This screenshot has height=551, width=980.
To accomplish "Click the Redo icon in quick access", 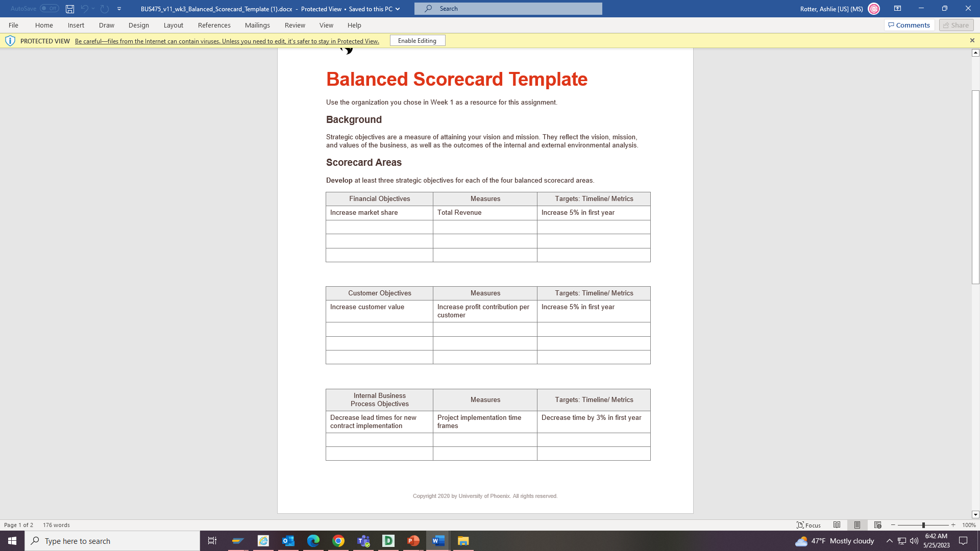I will point(105,9).
